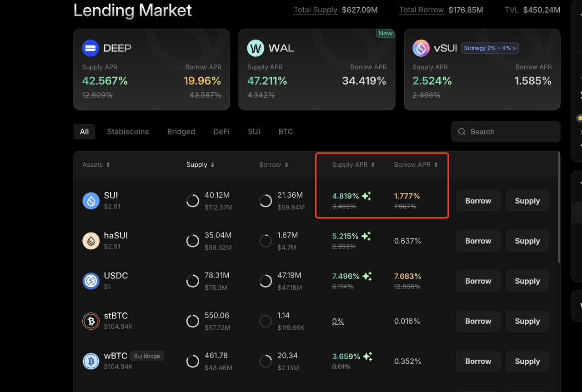Image resolution: width=582 pixels, height=392 pixels.
Task: Click the haSUI asset icon
Action: click(x=91, y=241)
